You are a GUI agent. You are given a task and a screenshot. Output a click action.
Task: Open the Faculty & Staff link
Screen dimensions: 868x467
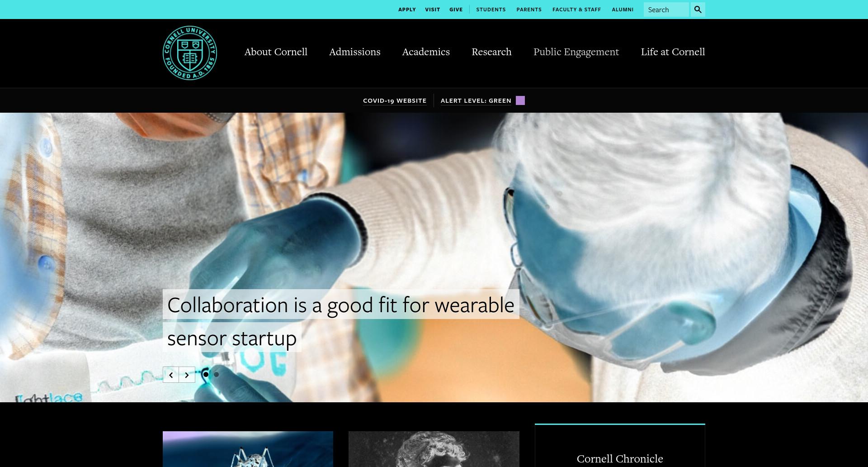coord(576,10)
